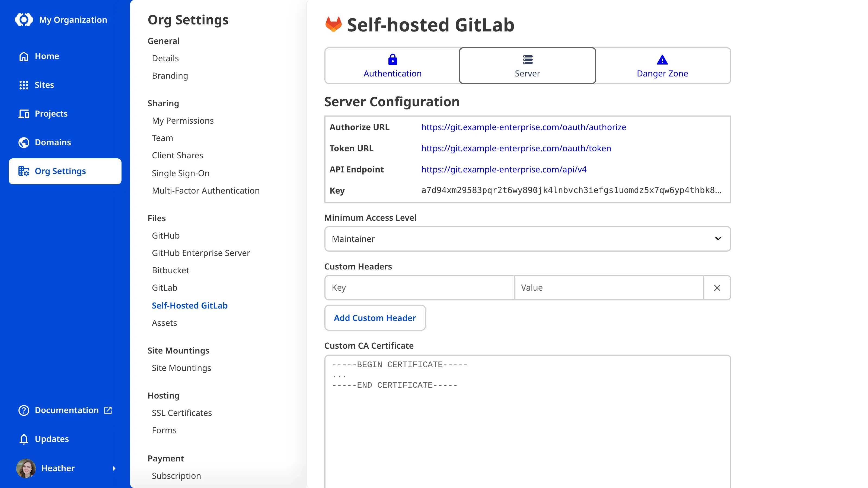Click the Server stack icon
The width and height of the screenshot is (868, 488).
click(x=528, y=60)
